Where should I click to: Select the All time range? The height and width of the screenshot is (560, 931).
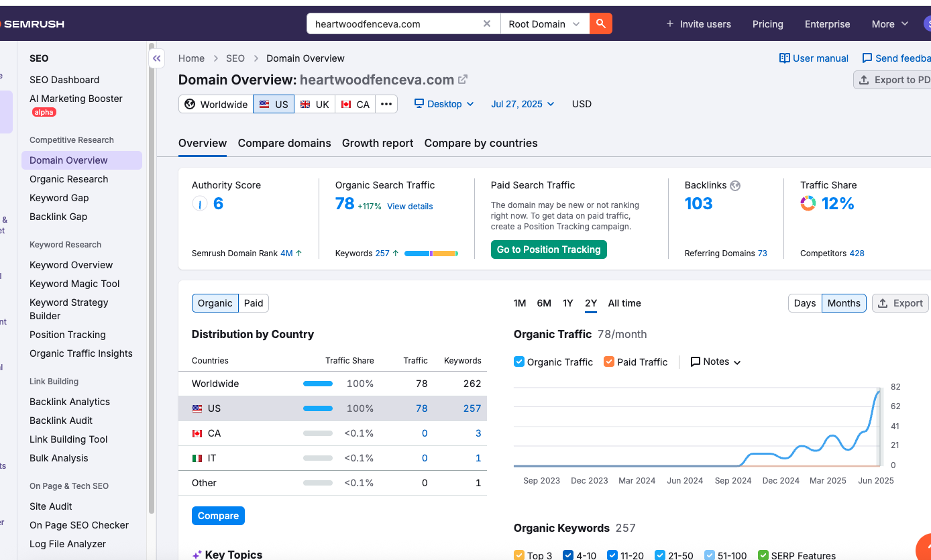pyautogui.click(x=624, y=303)
